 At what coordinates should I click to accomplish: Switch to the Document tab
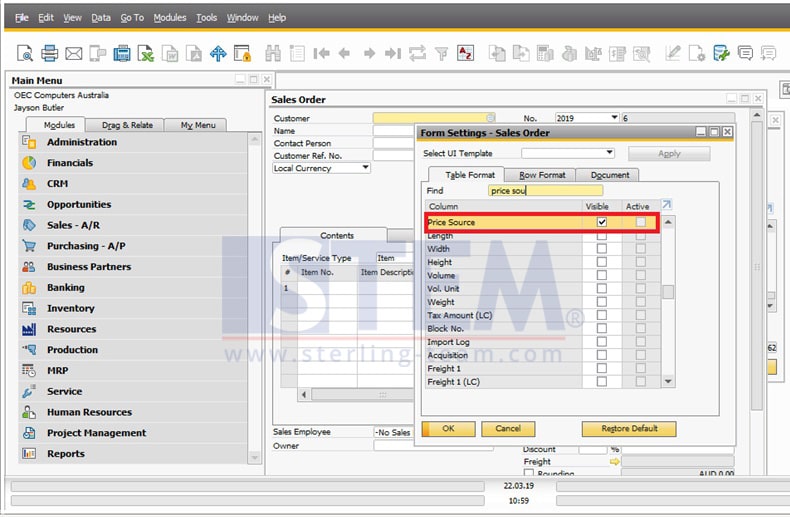tap(608, 175)
